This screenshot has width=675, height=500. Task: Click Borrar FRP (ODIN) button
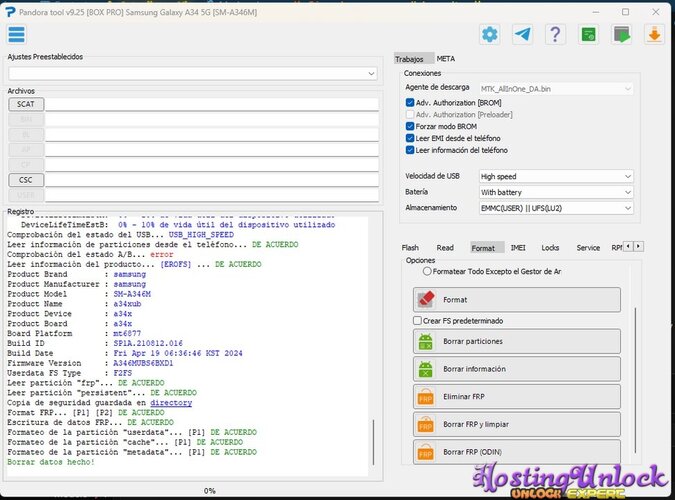pyautogui.click(x=517, y=452)
